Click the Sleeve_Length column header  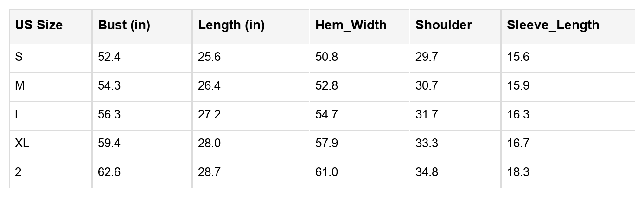click(553, 25)
